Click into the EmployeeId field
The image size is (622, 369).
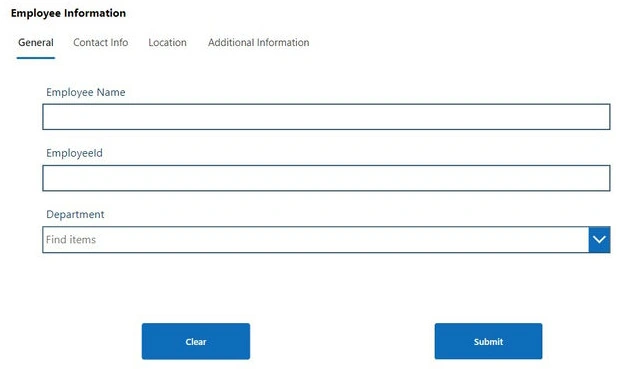click(x=326, y=178)
